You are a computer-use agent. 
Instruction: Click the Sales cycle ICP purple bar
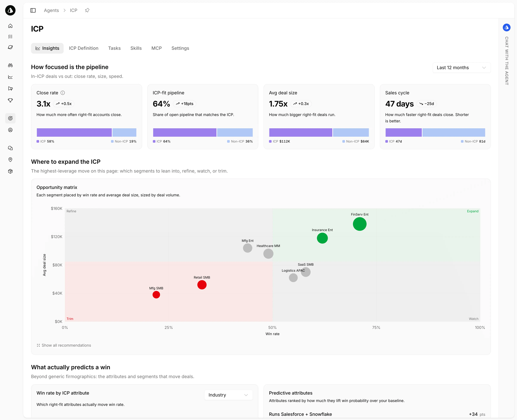tap(404, 133)
